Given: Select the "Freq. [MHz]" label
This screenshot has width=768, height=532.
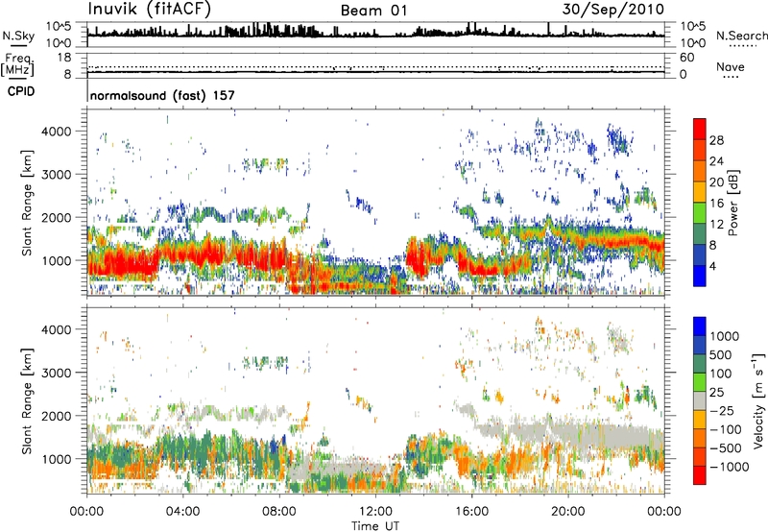Looking at the screenshot, I should pyautogui.click(x=17, y=64).
